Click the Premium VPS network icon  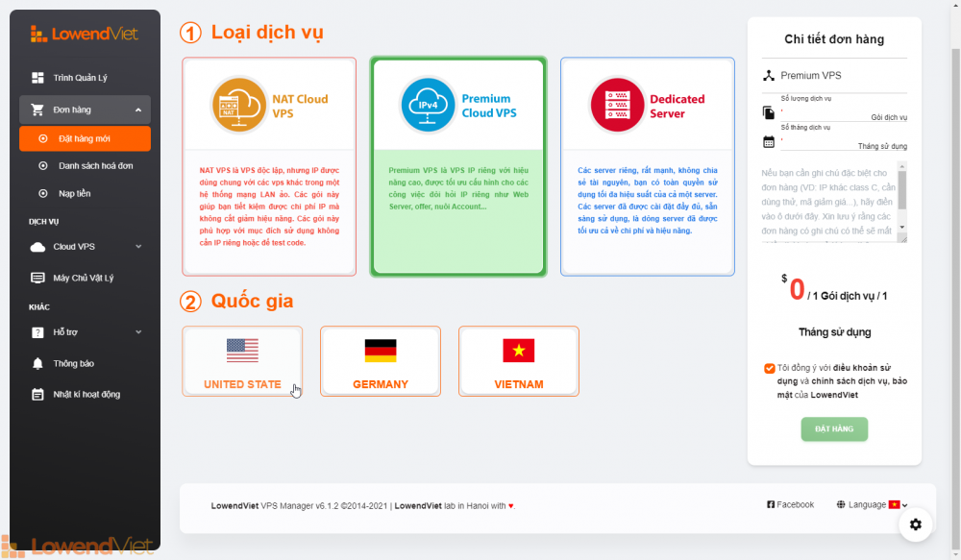click(x=769, y=75)
